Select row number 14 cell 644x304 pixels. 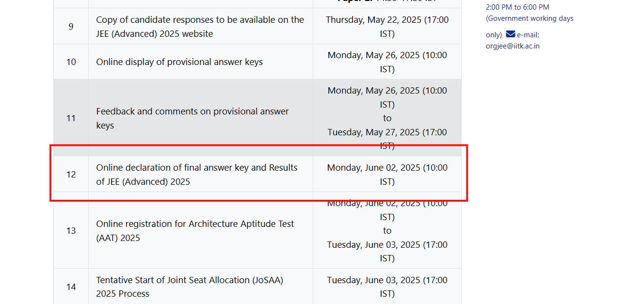coord(71,287)
